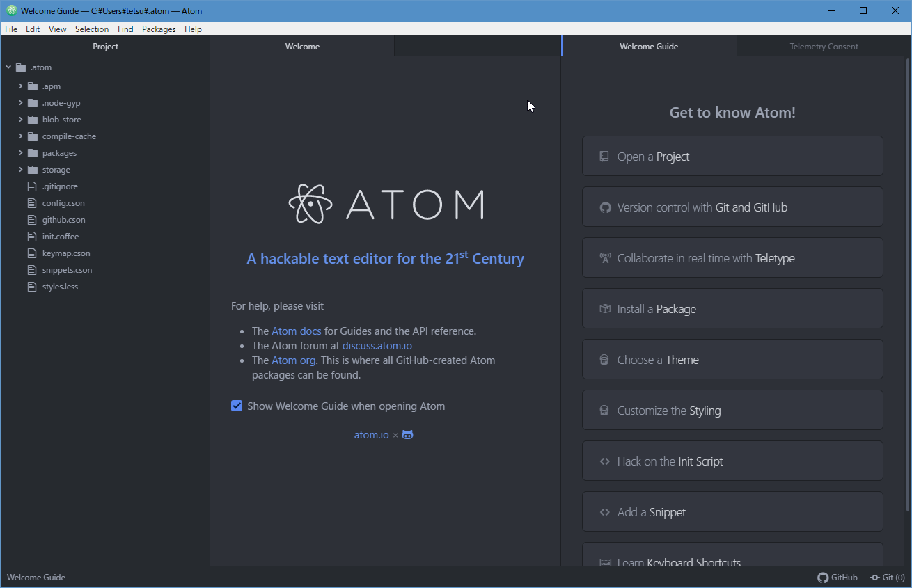This screenshot has height=588, width=912.
Task: Open the Selection menu
Action: [x=92, y=29]
